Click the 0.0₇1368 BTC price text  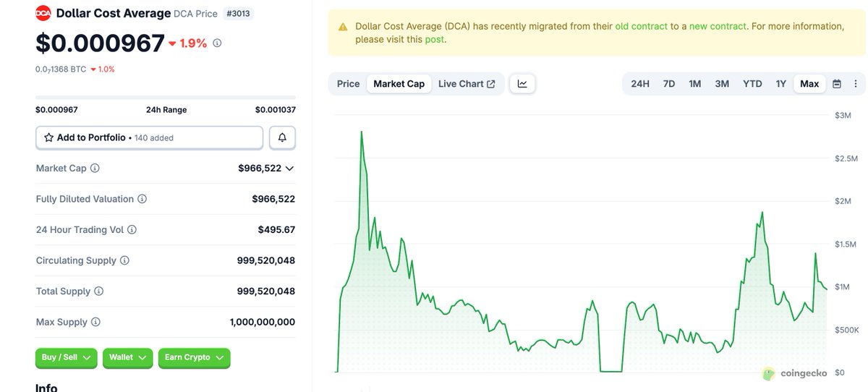point(61,69)
